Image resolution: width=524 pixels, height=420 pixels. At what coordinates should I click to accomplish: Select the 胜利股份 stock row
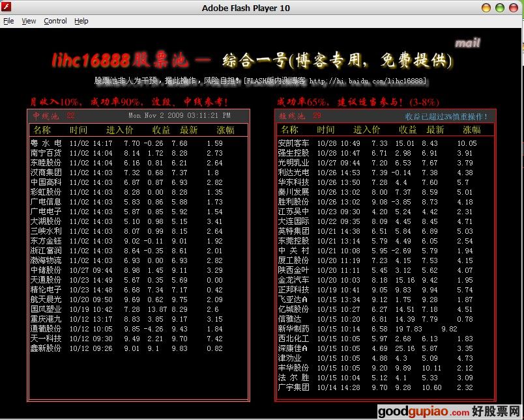(375, 202)
